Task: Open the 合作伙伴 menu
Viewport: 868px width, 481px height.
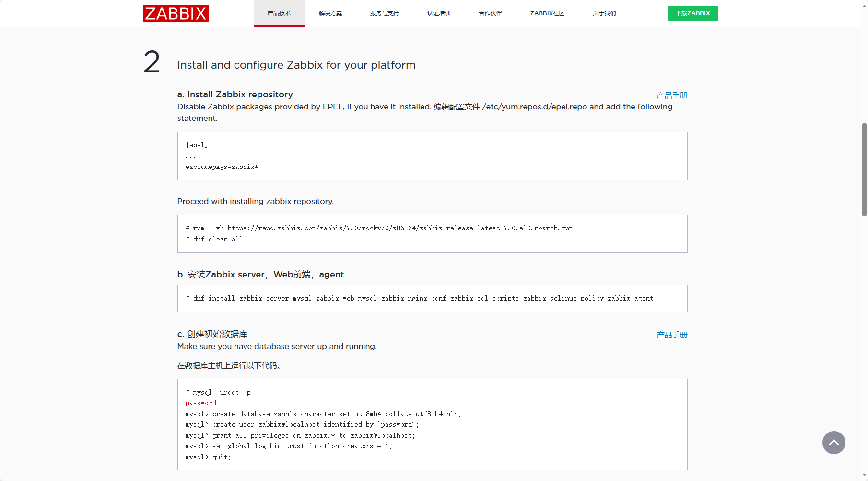Action: click(490, 13)
